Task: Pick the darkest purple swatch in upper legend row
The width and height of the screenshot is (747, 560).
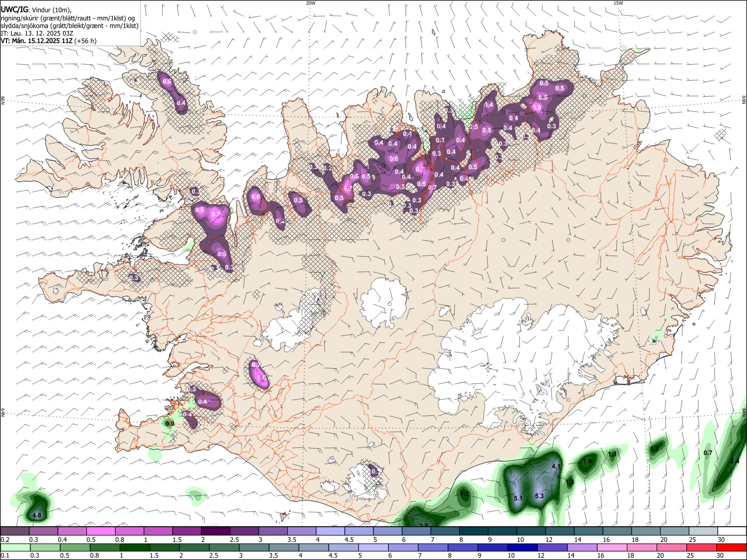Action: click(215, 531)
